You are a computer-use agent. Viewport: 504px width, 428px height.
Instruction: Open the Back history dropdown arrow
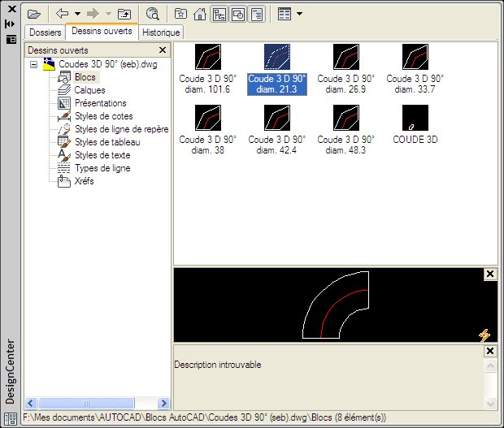coord(77,14)
